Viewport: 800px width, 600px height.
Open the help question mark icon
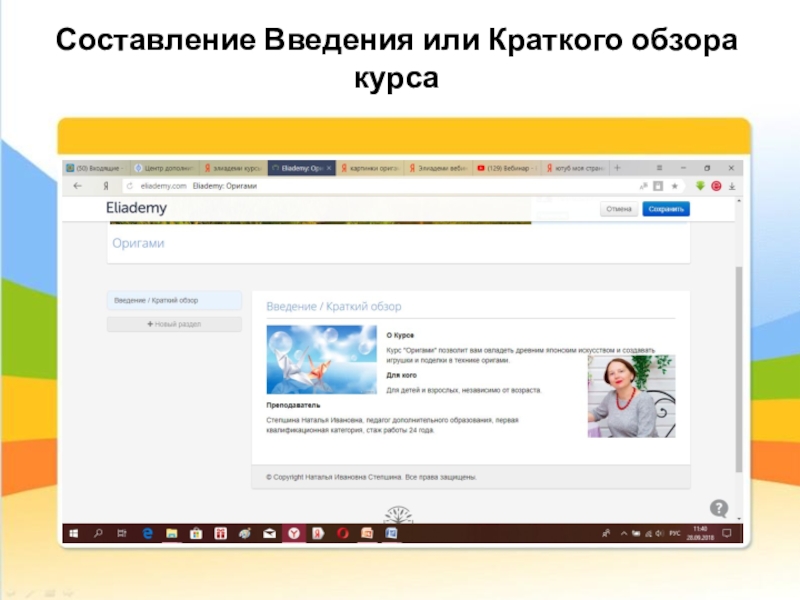pos(719,508)
